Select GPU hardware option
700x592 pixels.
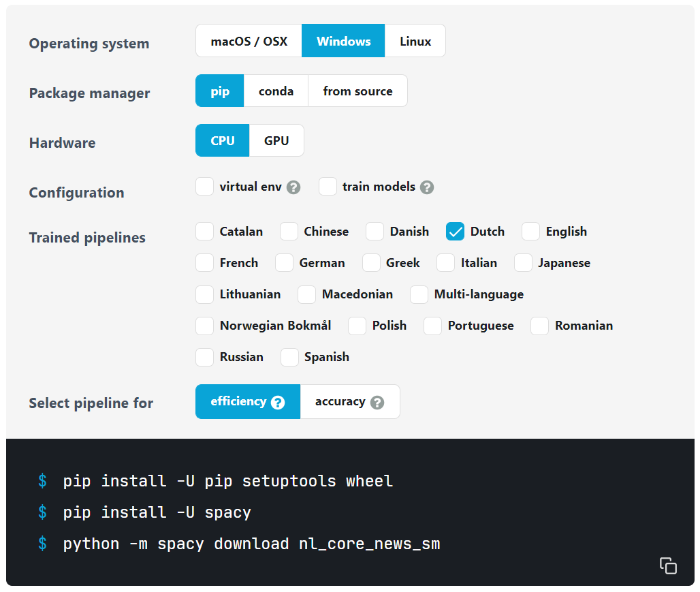276,141
